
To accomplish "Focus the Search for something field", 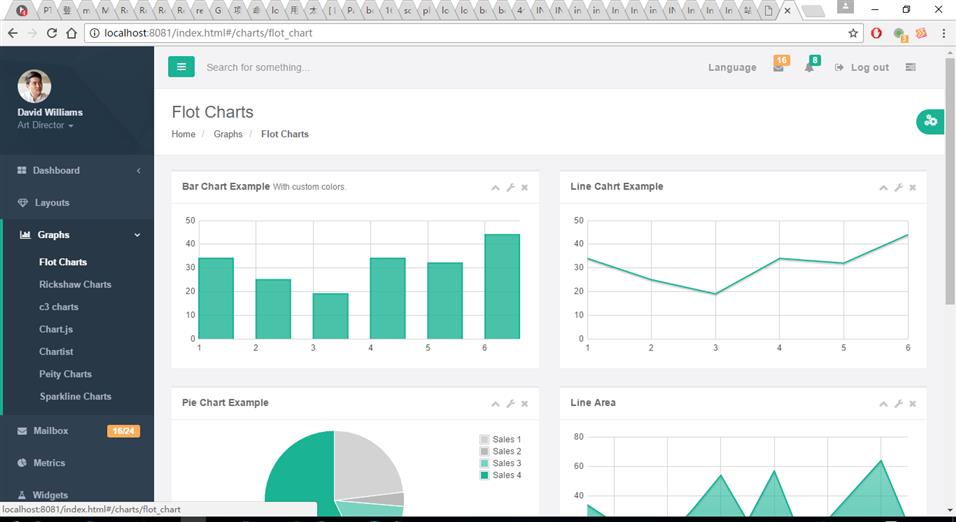I will 258,67.
